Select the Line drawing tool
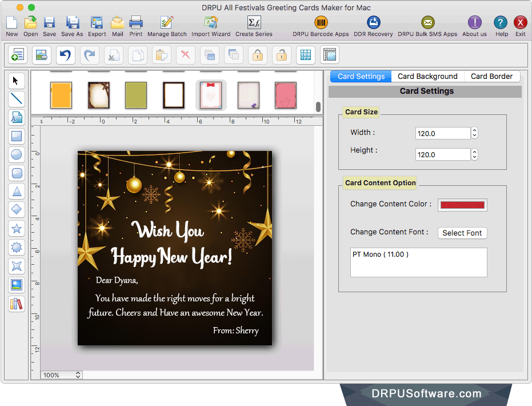Screen dimensions: 532x406 (x=16, y=99)
